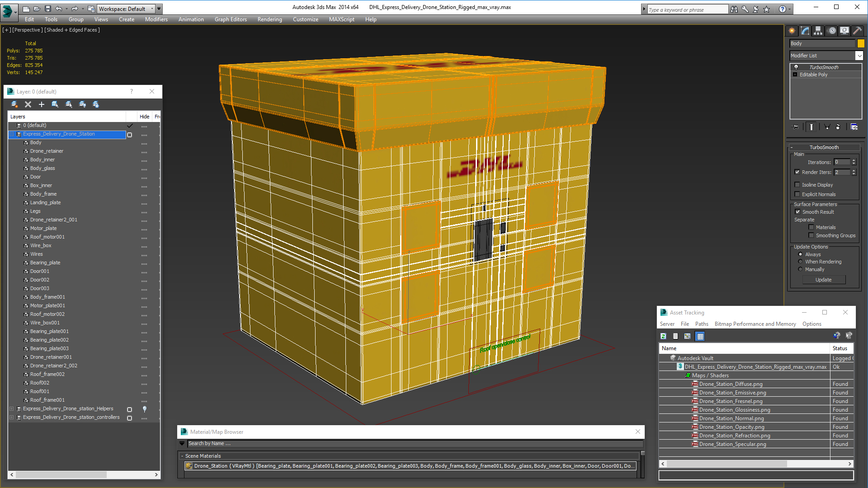Screen dimensions: 868x488
Task: Enable Explicit Normals checkbox
Action: [x=797, y=194]
